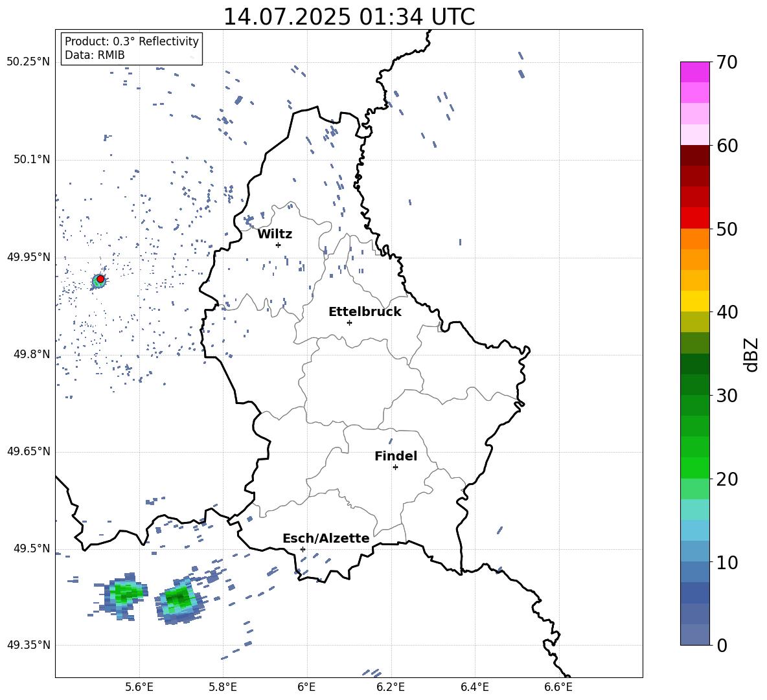The image size is (767, 700).
Task: Click the bright red colorbar segment below 50 tick
Action: (695, 218)
